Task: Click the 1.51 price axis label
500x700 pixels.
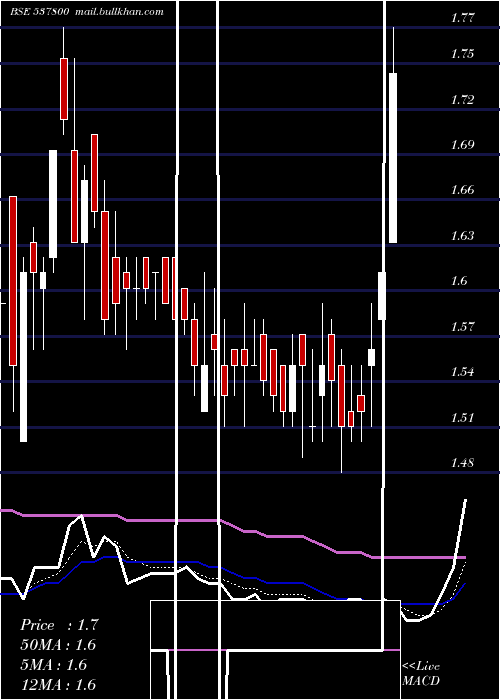Action: click(462, 418)
